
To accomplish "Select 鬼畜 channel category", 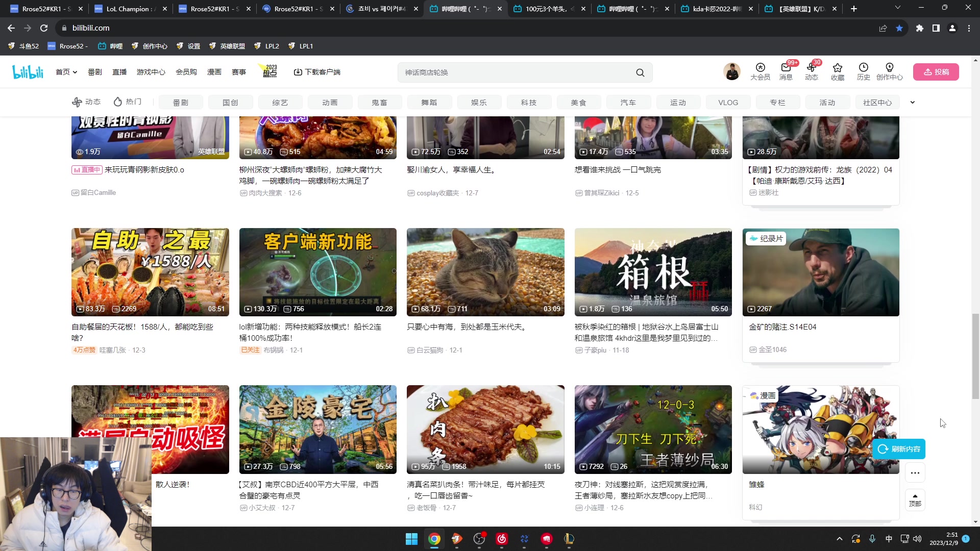I will tap(379, 103).
